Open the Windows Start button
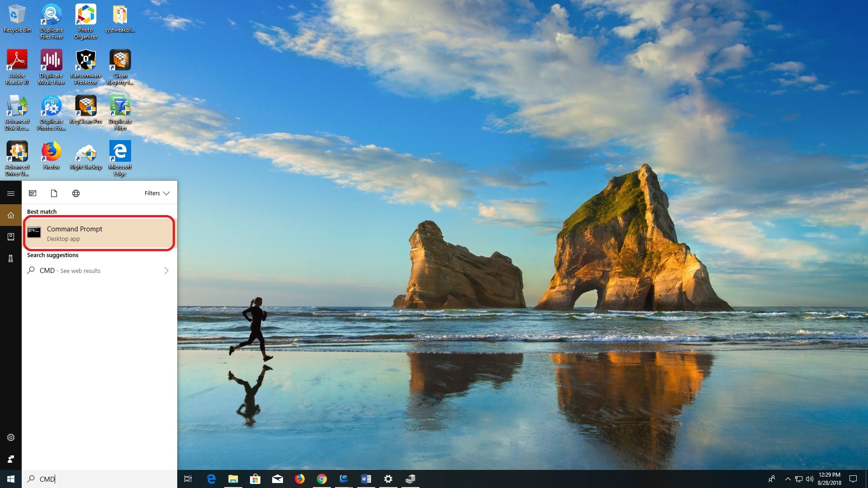Image resolution: width=868 pixels, height=488 pixels. (x=11, y=479)
